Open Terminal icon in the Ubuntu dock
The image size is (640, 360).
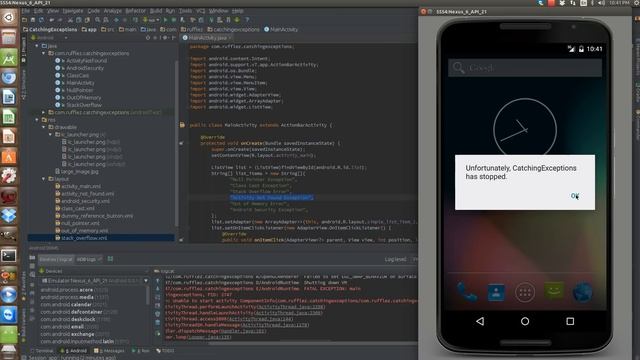click(9, 256)
